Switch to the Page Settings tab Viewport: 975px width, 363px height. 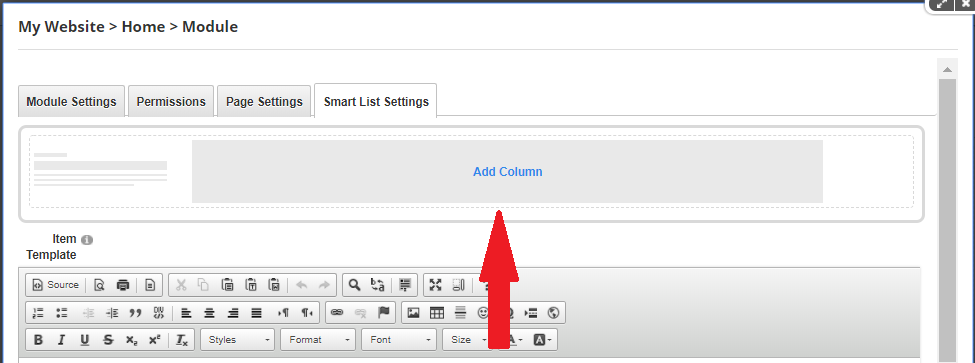264,101
